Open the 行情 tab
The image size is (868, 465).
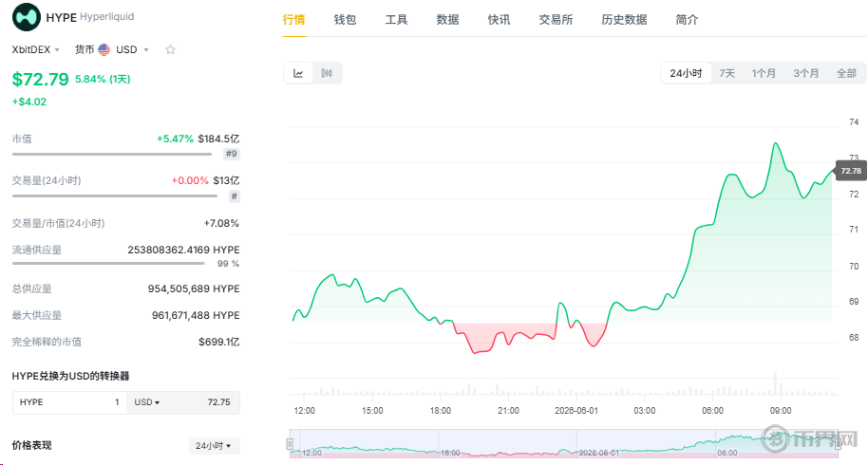294,20
